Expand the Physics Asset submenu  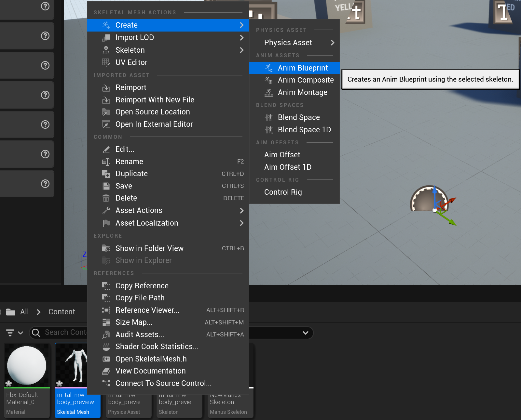pyautogui.click(x=332, y=43)
